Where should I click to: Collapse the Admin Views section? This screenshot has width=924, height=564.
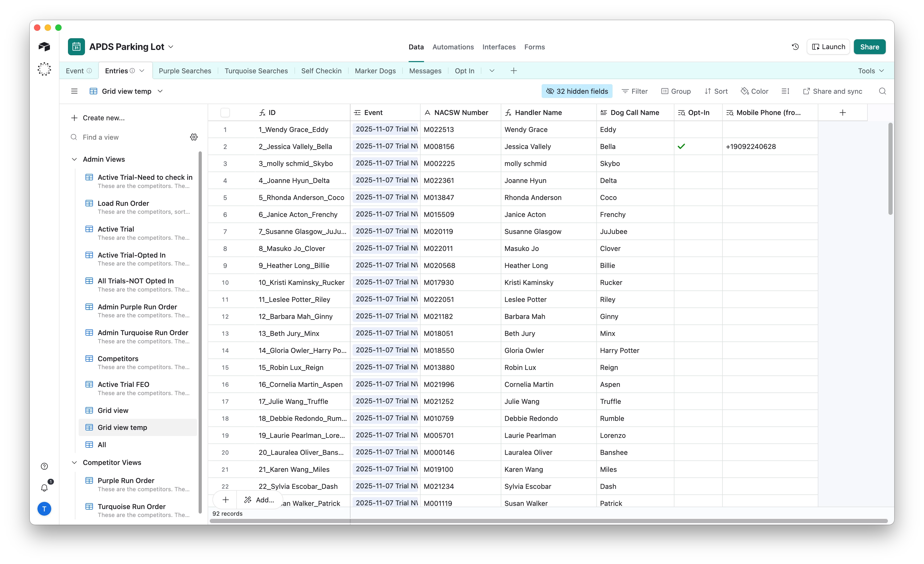pos(74,159)
